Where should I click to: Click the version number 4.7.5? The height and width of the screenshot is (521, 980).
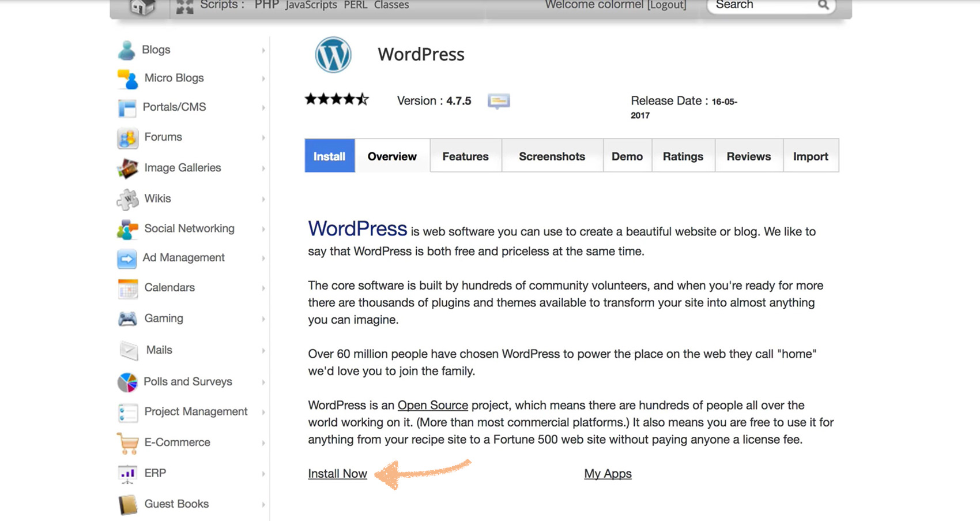click(459, 101)
